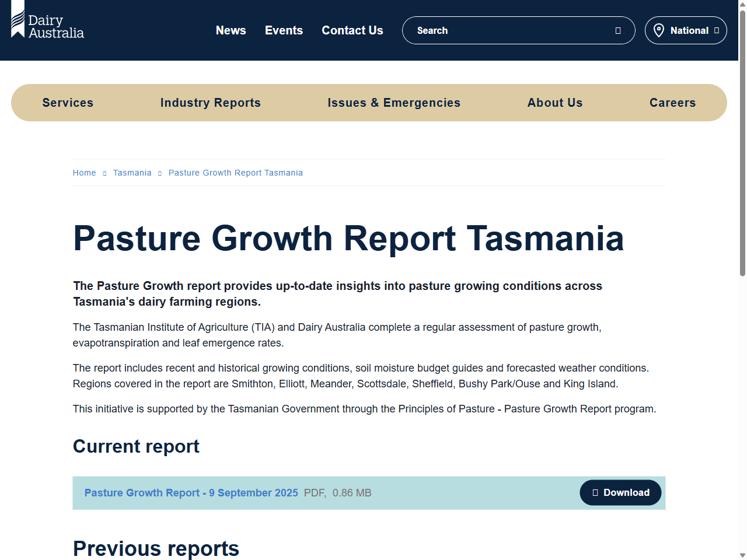Open the Events page
The height and width of the screenshot is (560, 747).
(284, 30)
